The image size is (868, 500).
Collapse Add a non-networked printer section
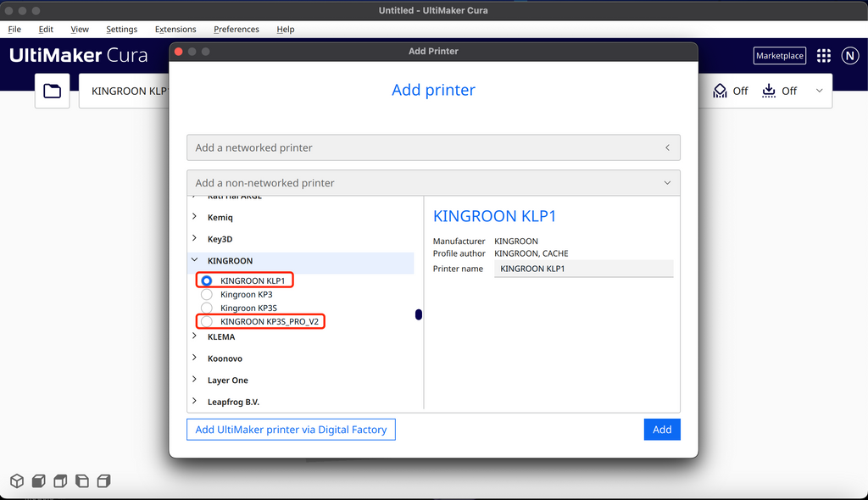click(433, 183)
